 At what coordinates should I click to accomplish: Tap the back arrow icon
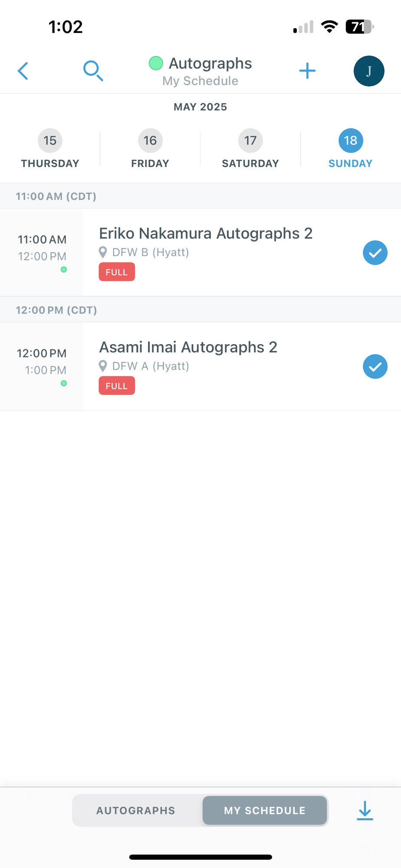pyautogui.click(x=23, y=71)
